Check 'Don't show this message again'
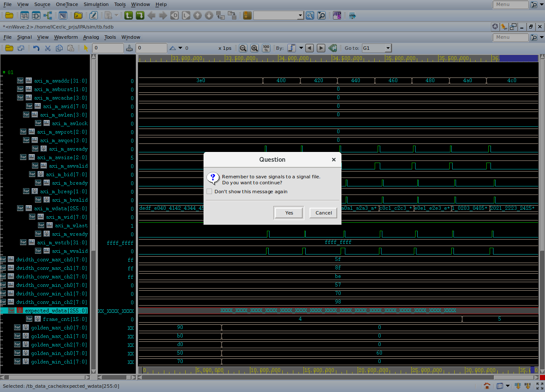 point(209,192)
